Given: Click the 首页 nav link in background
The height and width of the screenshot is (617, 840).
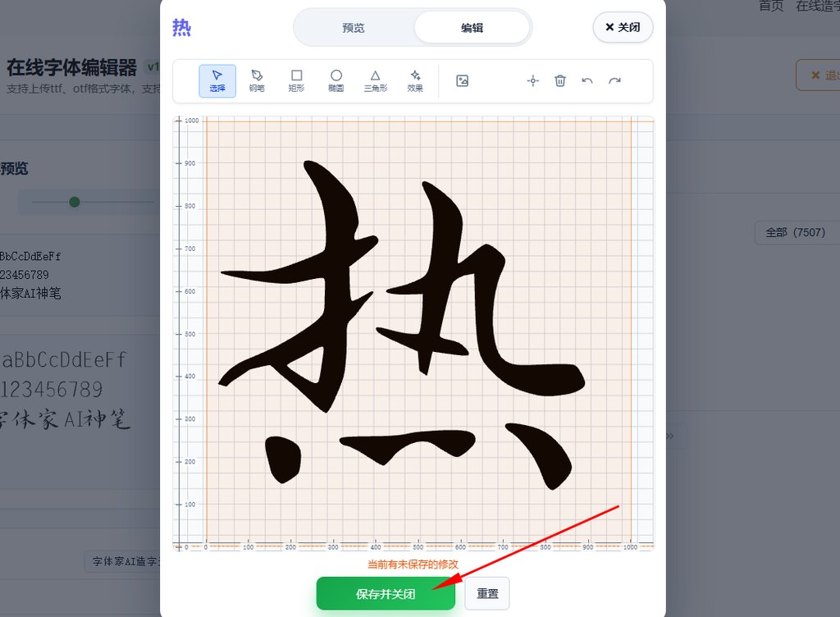Looking at the screenshot, I should tap(771, 6).
